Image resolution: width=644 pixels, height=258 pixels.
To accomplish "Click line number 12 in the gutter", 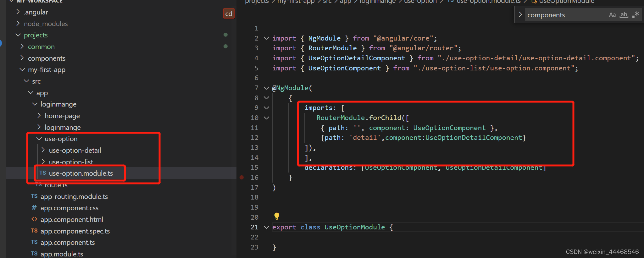I will point(254,138).
